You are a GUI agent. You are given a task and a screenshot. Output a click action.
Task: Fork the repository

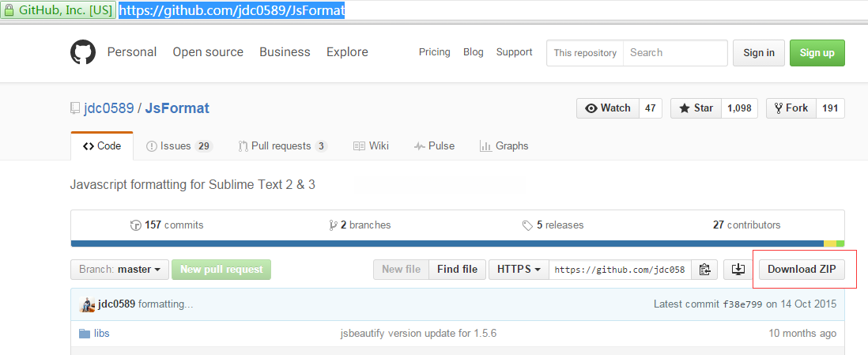791,108
